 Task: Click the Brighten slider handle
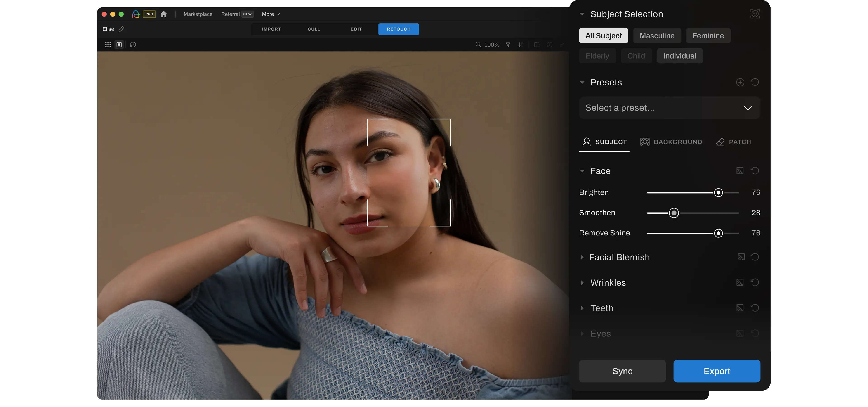pos(718,193)
